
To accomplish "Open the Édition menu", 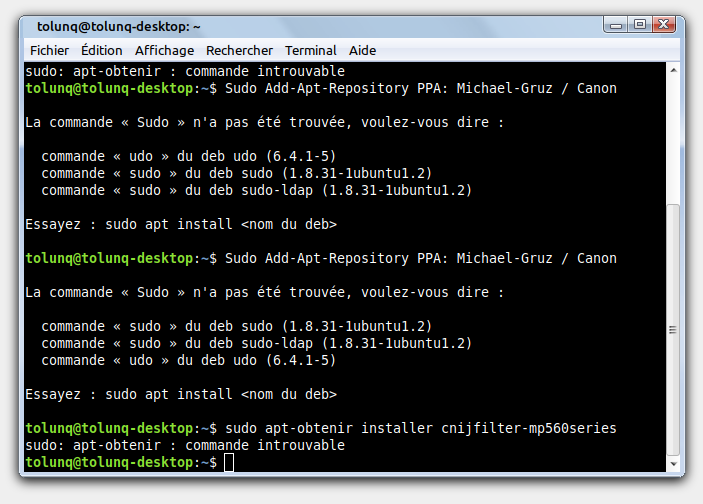I will (x=102, y=51).
